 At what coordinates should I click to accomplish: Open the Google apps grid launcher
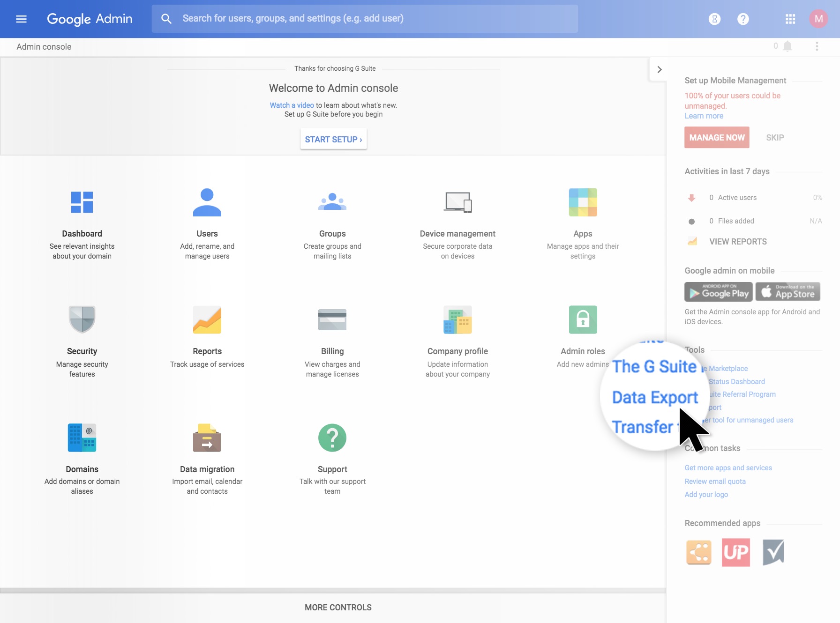tap(790, 19)
